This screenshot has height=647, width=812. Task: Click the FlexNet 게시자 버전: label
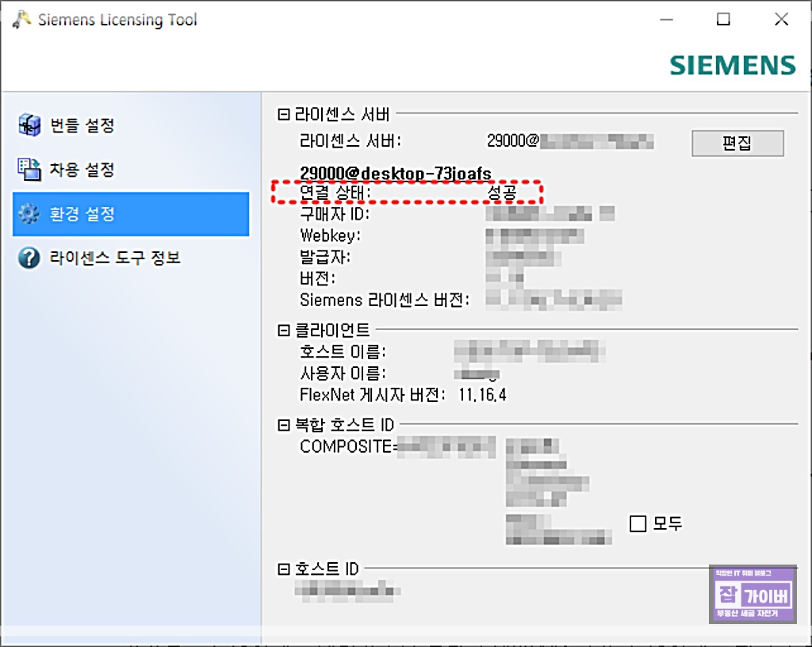click(373, 395)
